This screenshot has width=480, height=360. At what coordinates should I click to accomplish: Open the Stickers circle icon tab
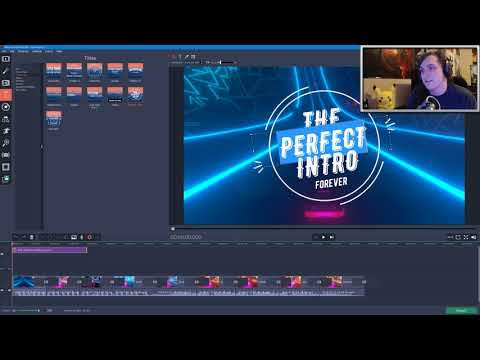coord(6,107)
